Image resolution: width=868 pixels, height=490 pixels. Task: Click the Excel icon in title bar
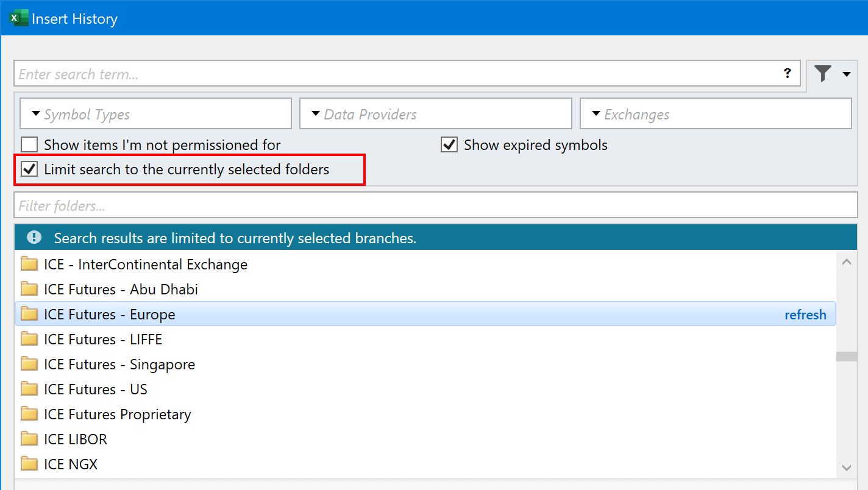tap(19, 18)
